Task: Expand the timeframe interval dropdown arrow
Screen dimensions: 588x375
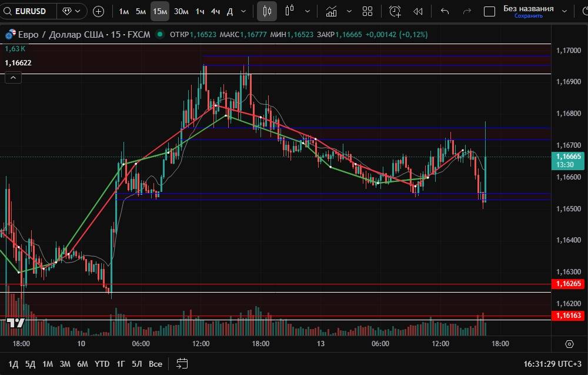Action: pyautogui.click(x=243, y=11)
